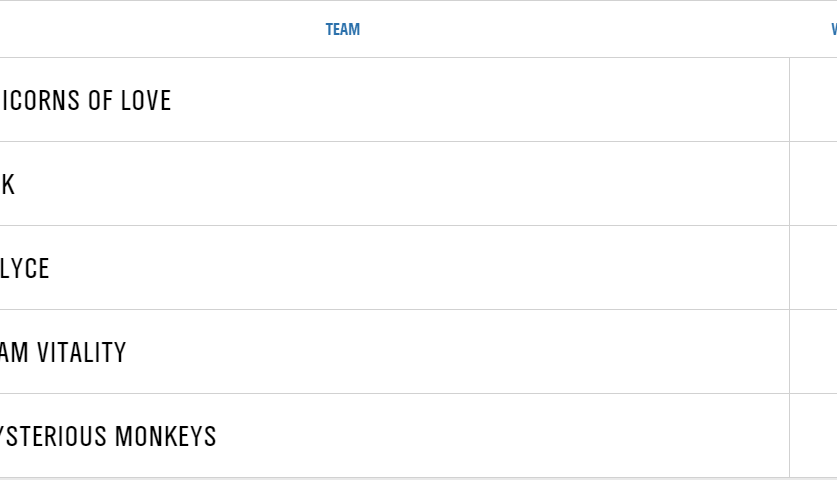
Task: Click empty space right of Unicorns of Love name
Action: click(x=480, y=100)
